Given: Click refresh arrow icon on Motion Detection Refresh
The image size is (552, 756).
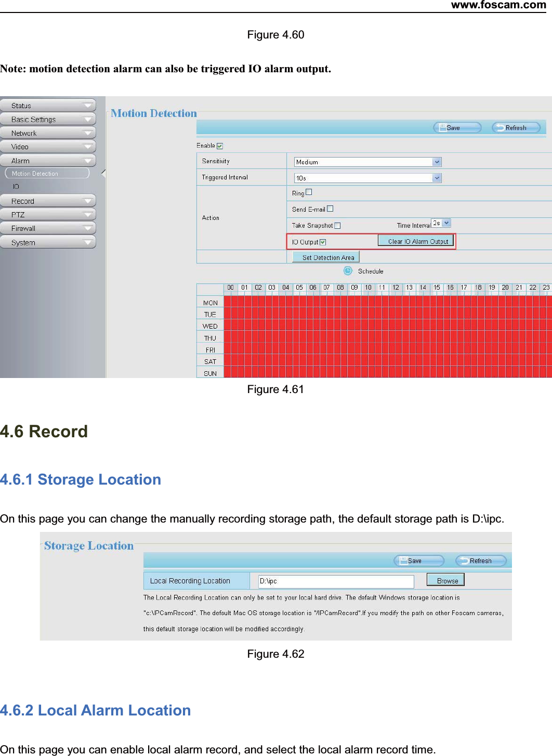Looking at the screenshot, I should (500, 127).
